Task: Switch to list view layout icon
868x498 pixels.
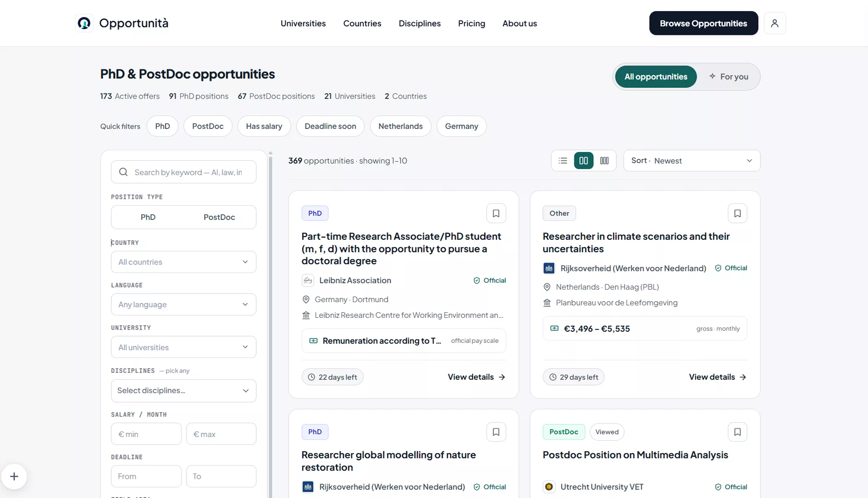Action: pos(563,161)
